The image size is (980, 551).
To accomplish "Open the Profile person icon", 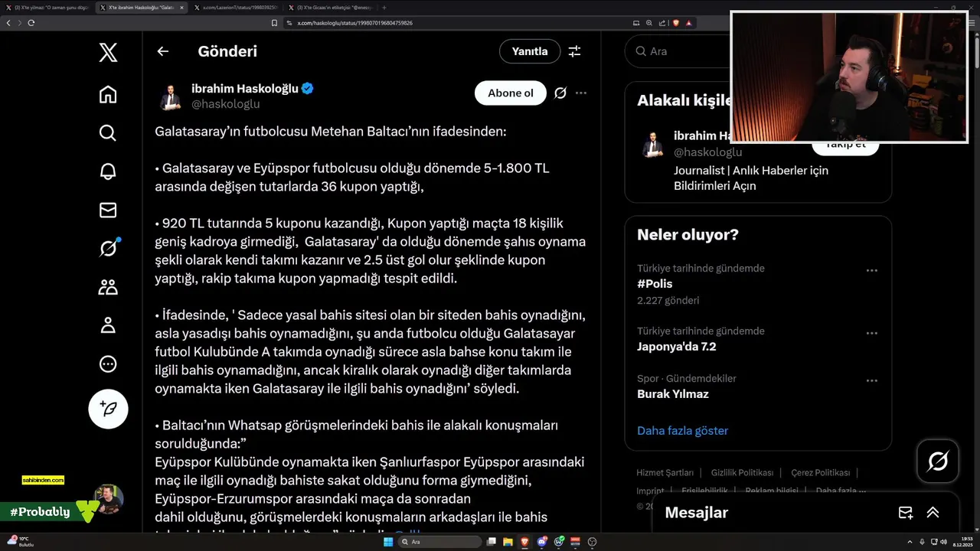I will point(108,325).
